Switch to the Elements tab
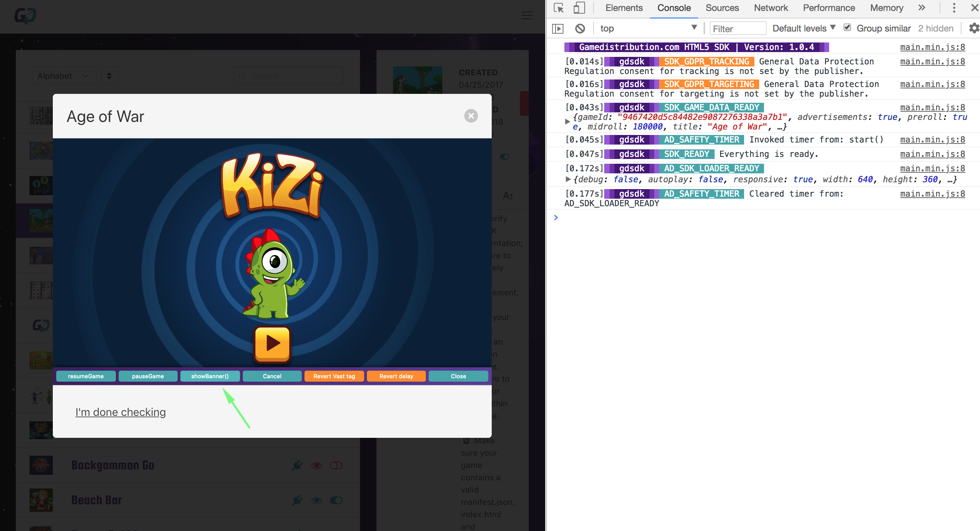980x531 pixels. click(624, 8)
